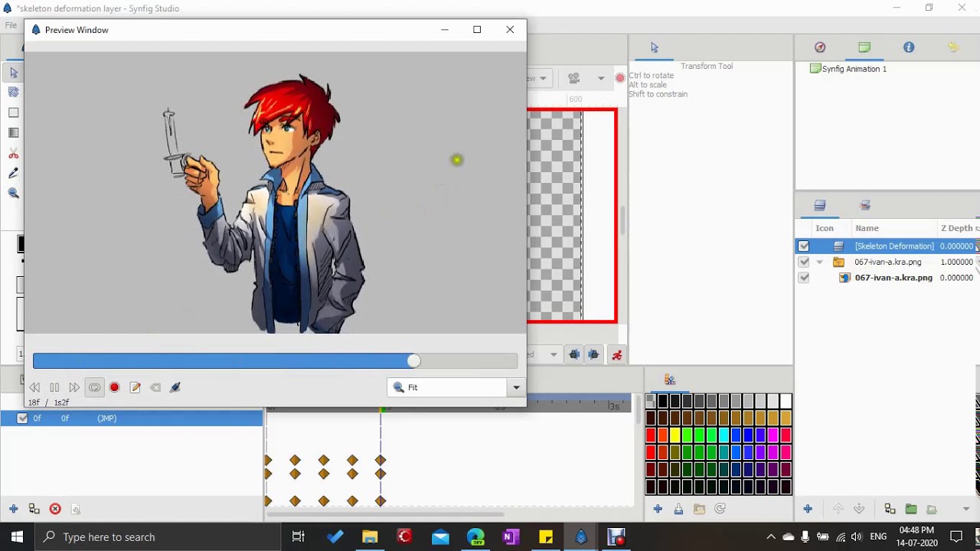Open the Tool Options transform tab

pos(655,47)
